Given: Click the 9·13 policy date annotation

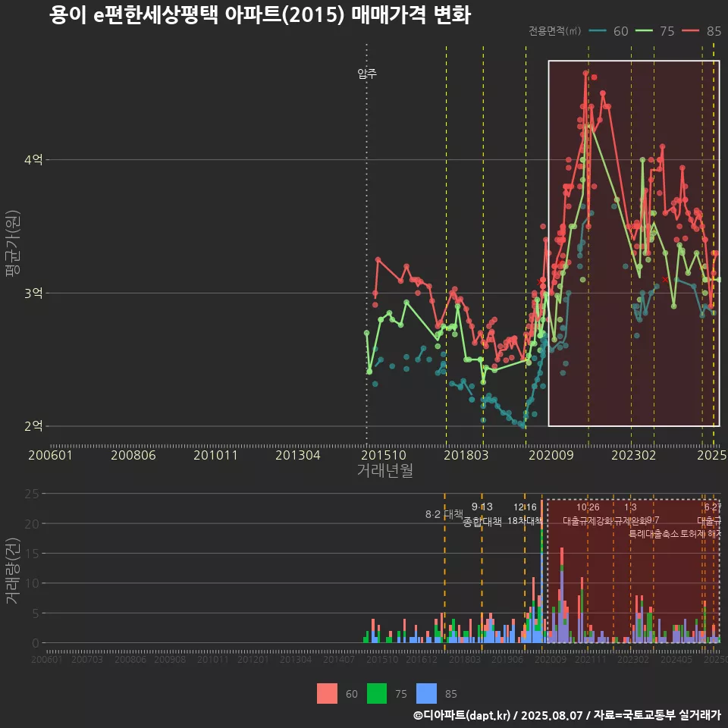Looking at the screenshot, I should 482,507.
